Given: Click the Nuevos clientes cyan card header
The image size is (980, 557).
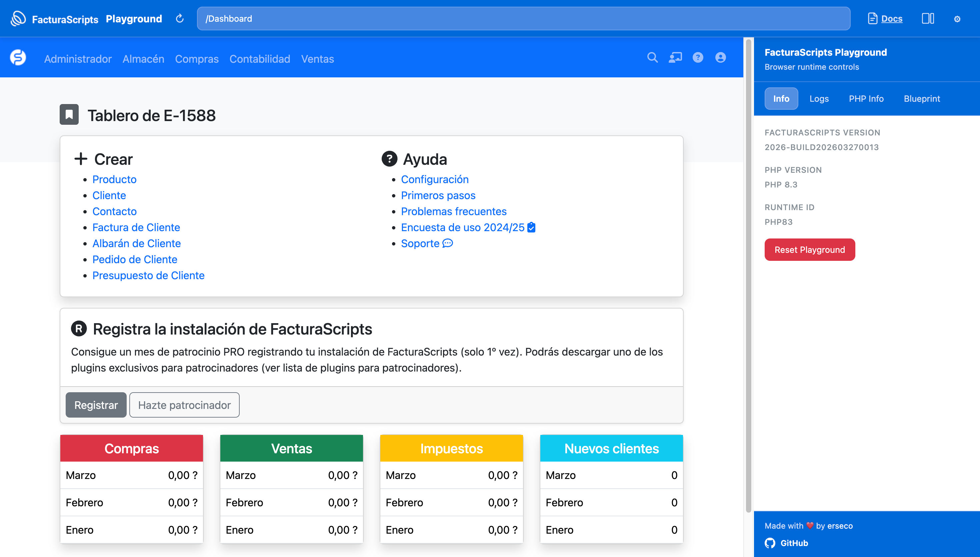Looking at the screenshot, I should point(611,448).
